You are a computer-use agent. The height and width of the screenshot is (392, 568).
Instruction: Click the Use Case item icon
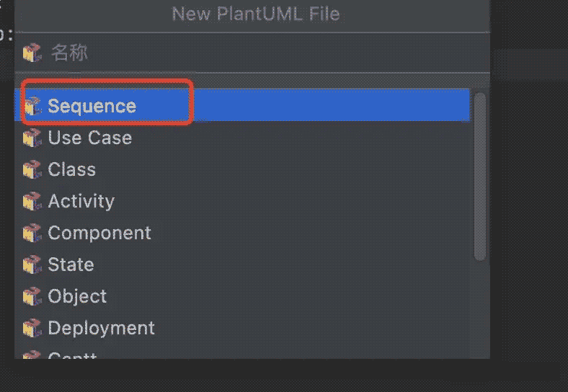tap(32, 138)
